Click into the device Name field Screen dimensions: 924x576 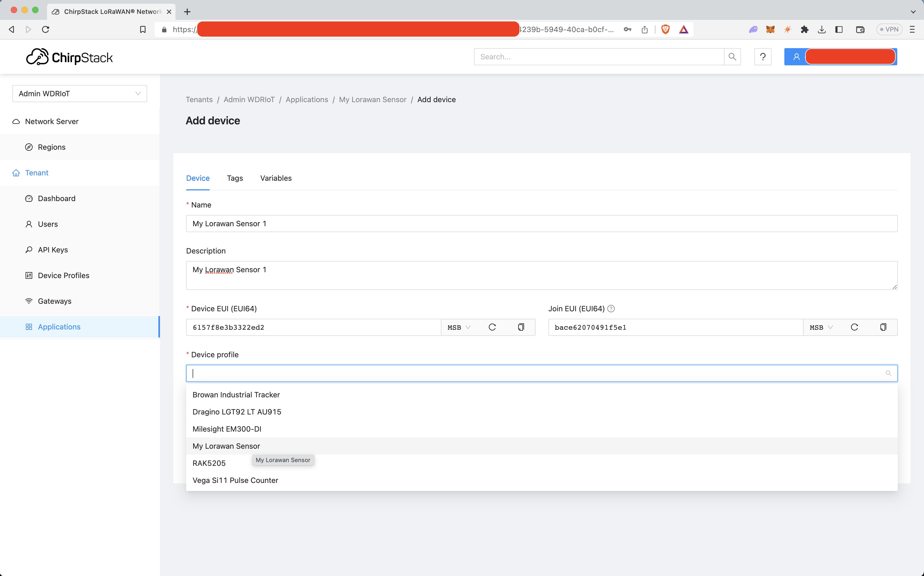(x=541, y=224)
